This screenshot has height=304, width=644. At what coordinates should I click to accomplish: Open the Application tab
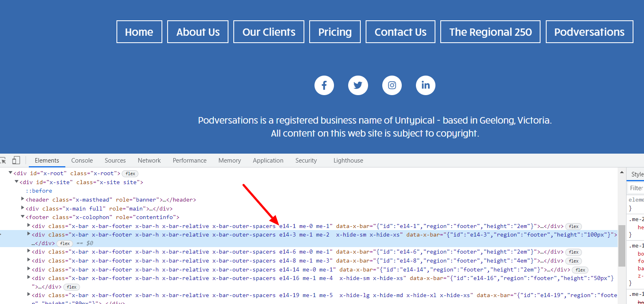(x=268, y=161)
